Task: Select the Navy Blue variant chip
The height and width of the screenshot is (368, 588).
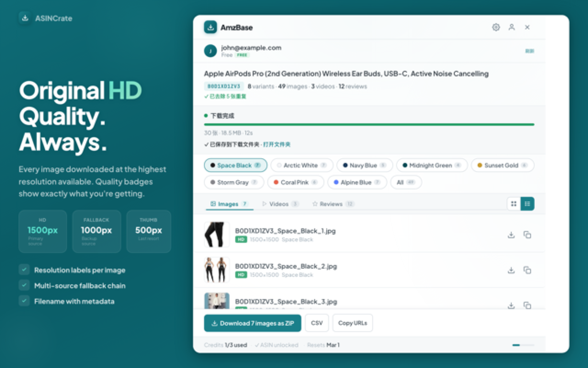Action: [x=364, y=165]
